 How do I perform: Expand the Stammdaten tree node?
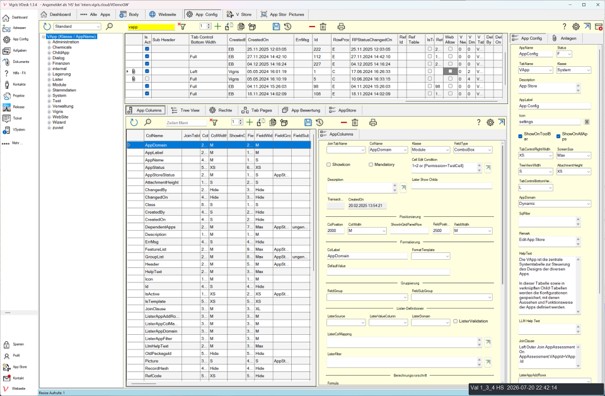point(49,90)
